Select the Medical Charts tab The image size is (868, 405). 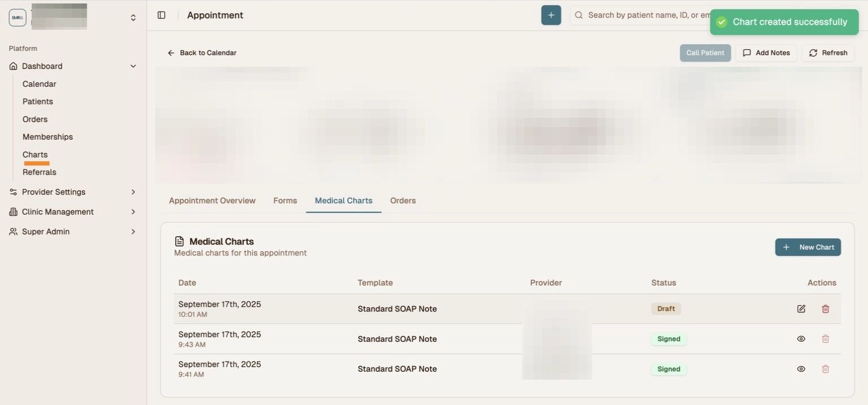pos(343,200)
